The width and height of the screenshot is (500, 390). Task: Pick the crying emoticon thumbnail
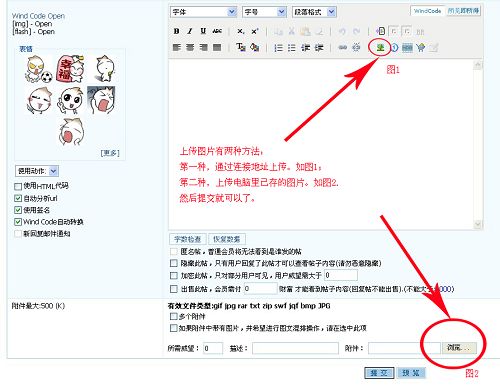pyautogui.click(x=101, y=100)
